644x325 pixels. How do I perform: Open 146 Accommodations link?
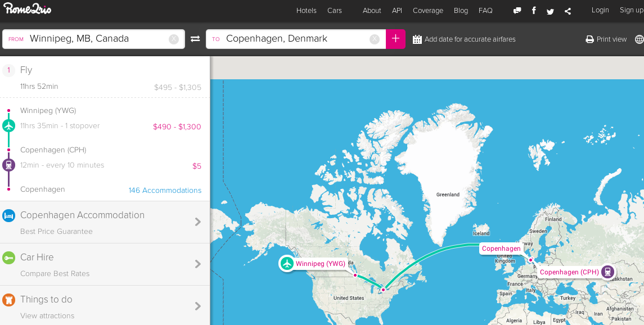[x=165, y=191]
